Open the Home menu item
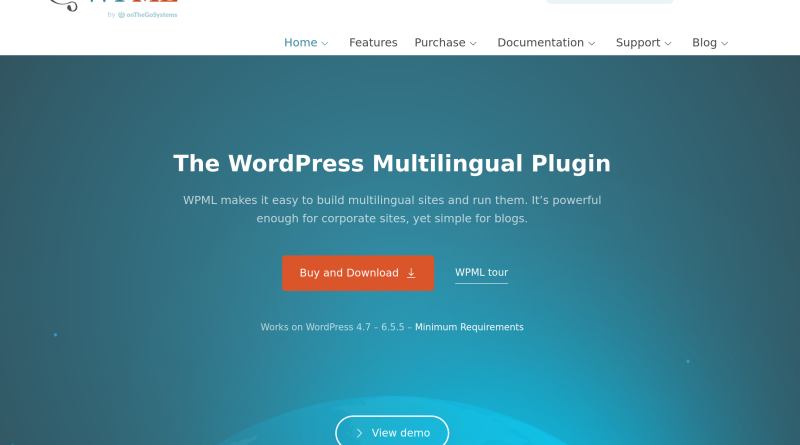Screen dimensions: 800x445 click(x=301, y=43)
